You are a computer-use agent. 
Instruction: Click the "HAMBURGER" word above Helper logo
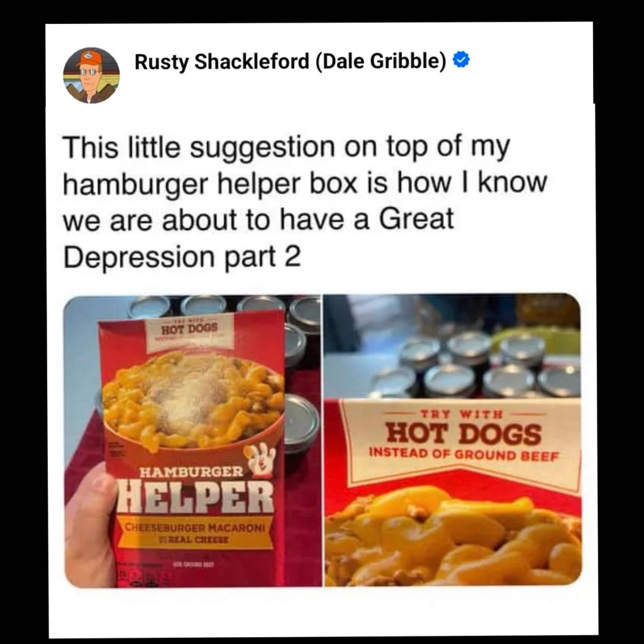[191, 472]
